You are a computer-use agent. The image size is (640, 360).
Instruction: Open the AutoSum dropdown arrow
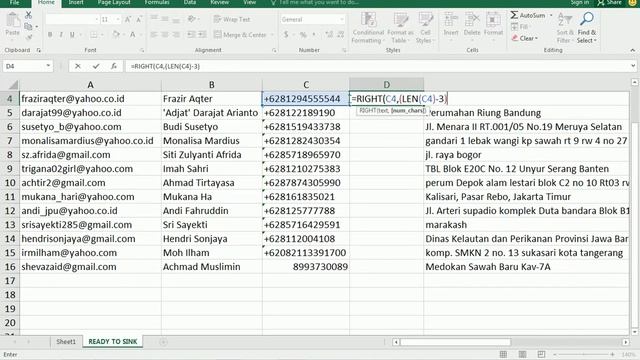click(x=551, y=15)
